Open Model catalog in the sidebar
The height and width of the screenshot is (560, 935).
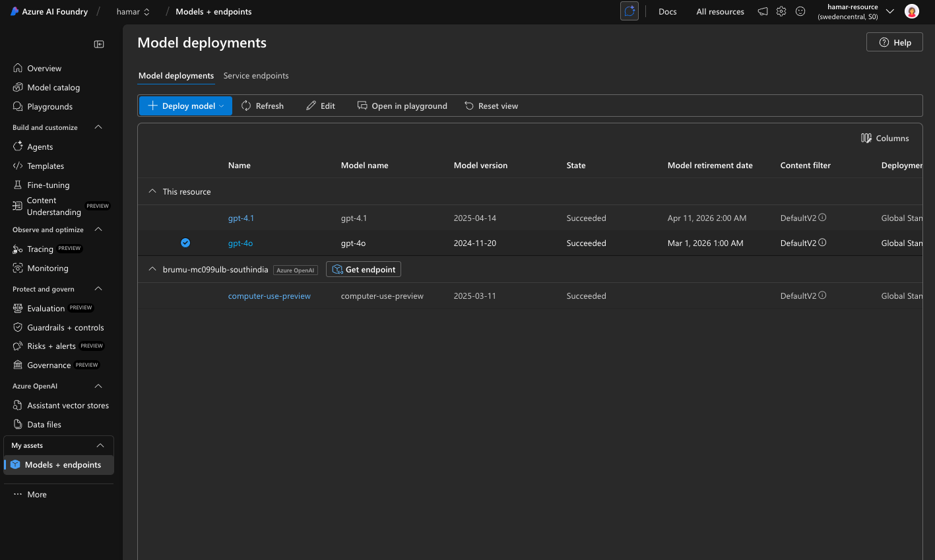[x=53, y=88]
